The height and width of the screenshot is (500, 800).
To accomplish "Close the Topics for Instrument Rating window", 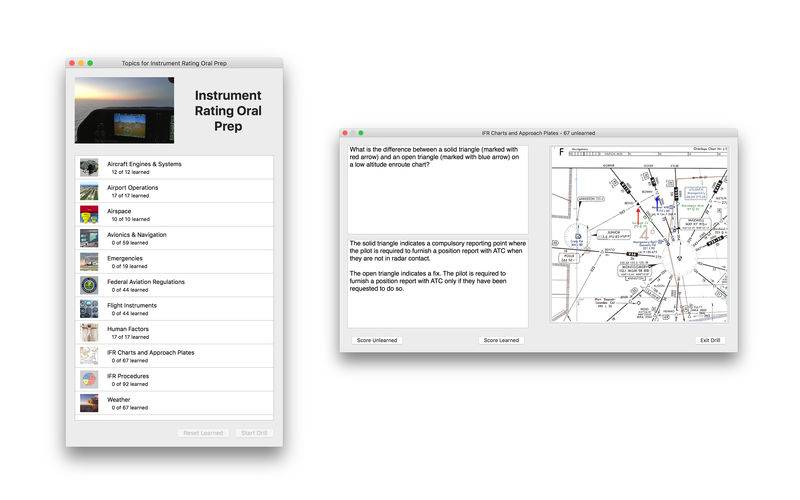I will point(72,63).
